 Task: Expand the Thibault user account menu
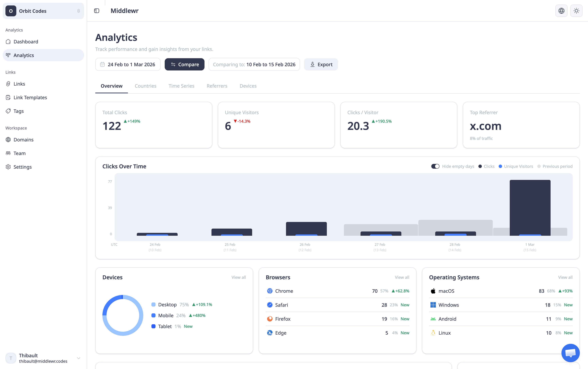pos(43,358)
